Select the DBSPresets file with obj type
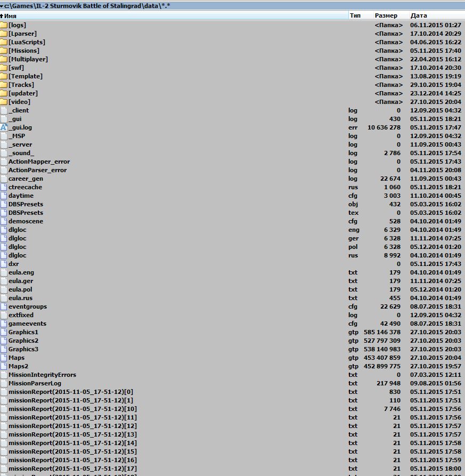Image resolution: width=465 pixels, height=476 pixels. (26, 204)
